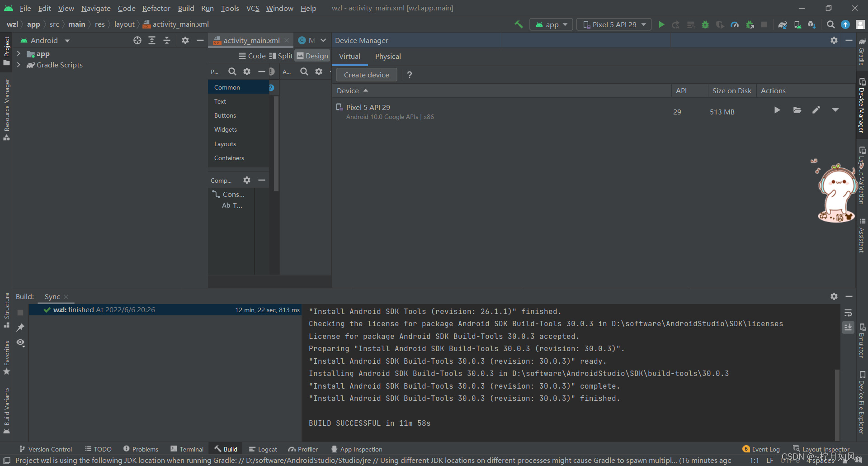The width and height of the screenshot is (868, 466).
Task: Click Attach Debugger to Android Process icon
Action: click(x=750, y=24)
